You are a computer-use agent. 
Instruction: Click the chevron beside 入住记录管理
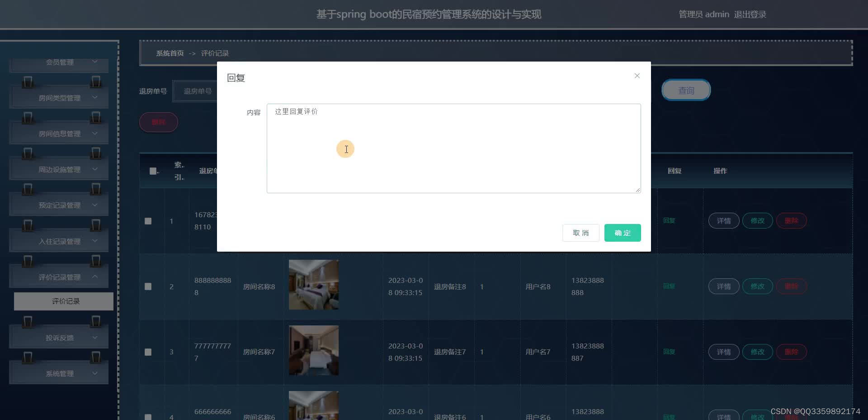click(x=95, y=241)
